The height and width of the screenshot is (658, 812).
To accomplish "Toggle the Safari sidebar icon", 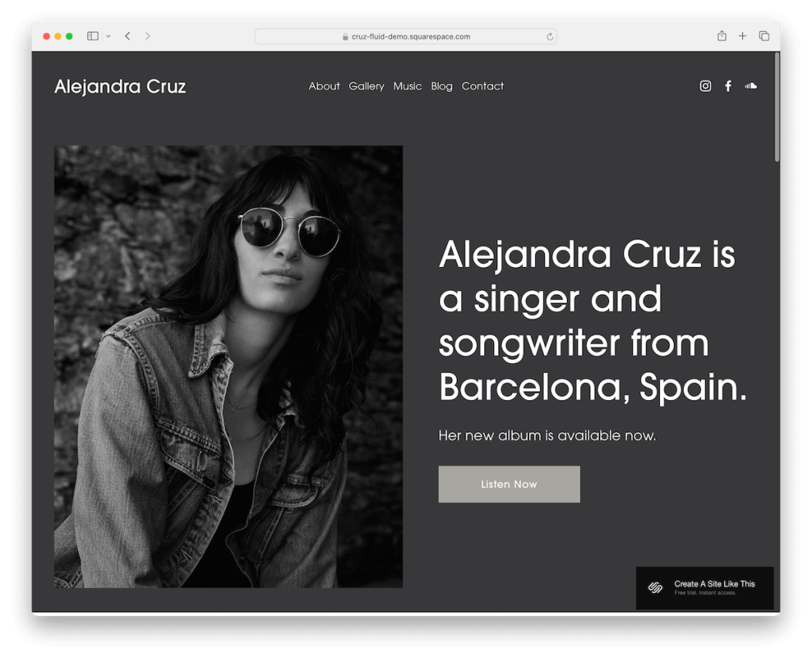I will point(93,36).
